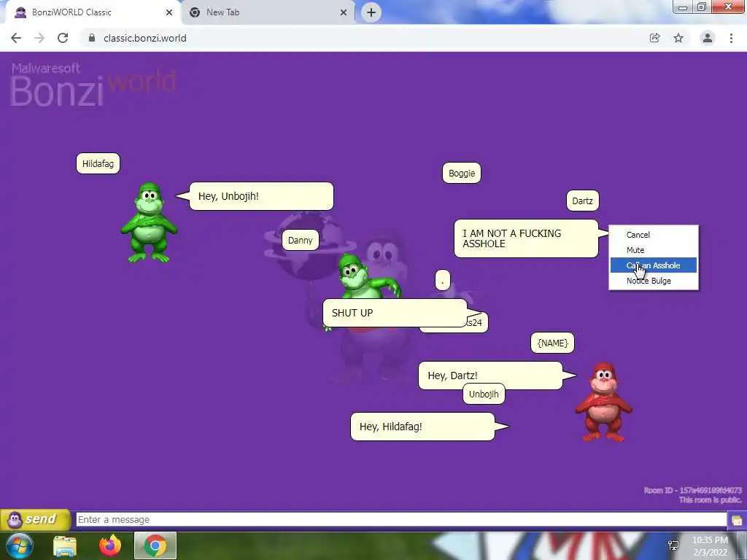Select Notice Bulge menu entry
The height and width of the screenshot is (560, 747).
pyautogui.click(x=654, y=281)
